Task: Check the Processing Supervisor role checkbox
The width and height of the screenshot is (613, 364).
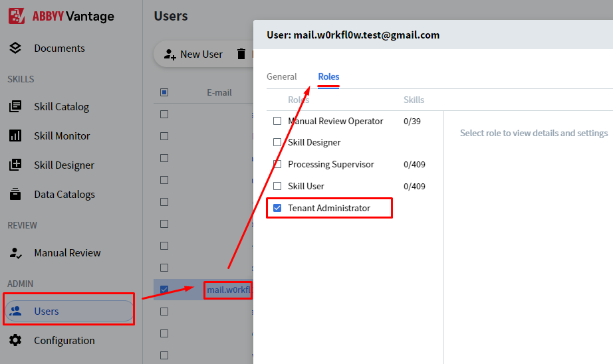Action: coord(277,164)
